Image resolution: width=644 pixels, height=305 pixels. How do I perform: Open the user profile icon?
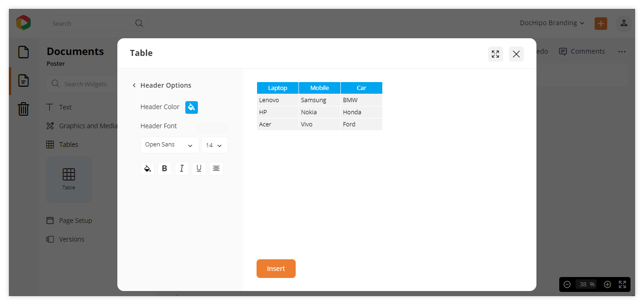click(x=624, y=23)
